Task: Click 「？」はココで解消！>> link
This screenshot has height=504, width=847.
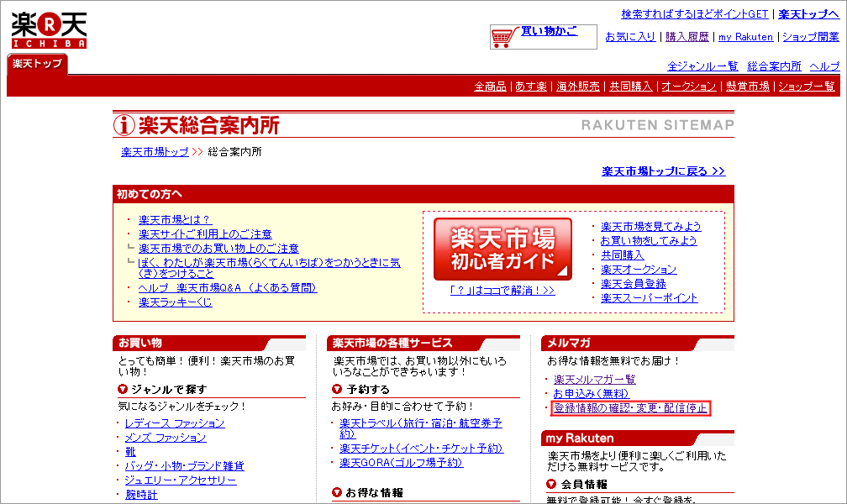Action: 502,291
